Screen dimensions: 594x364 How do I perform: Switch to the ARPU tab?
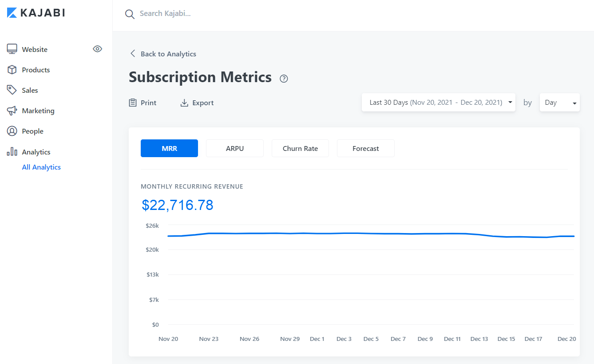234,148
